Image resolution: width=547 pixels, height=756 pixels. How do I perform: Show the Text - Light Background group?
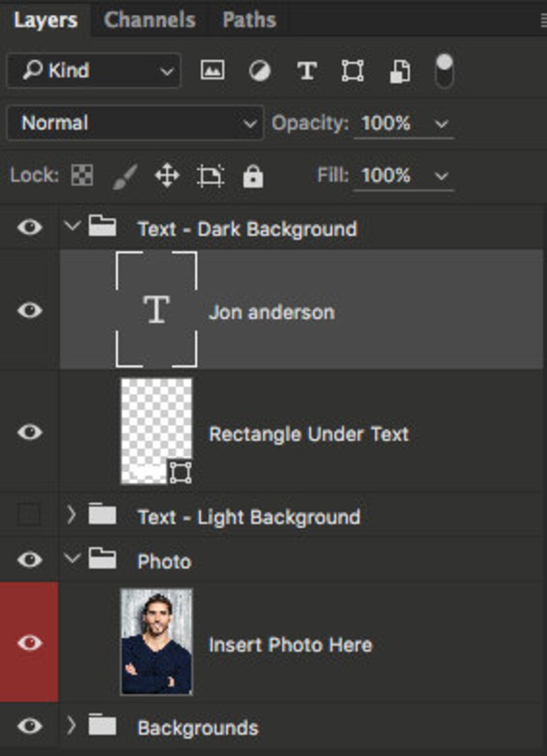point(29,515)
